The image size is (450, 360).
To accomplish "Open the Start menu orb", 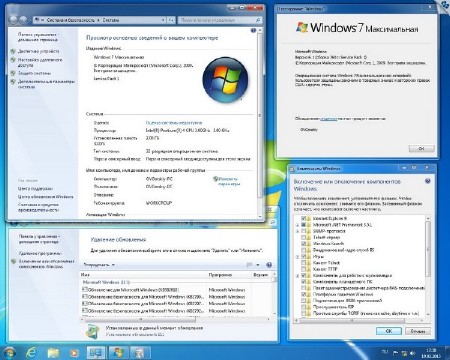I will (x=9, y=352).
